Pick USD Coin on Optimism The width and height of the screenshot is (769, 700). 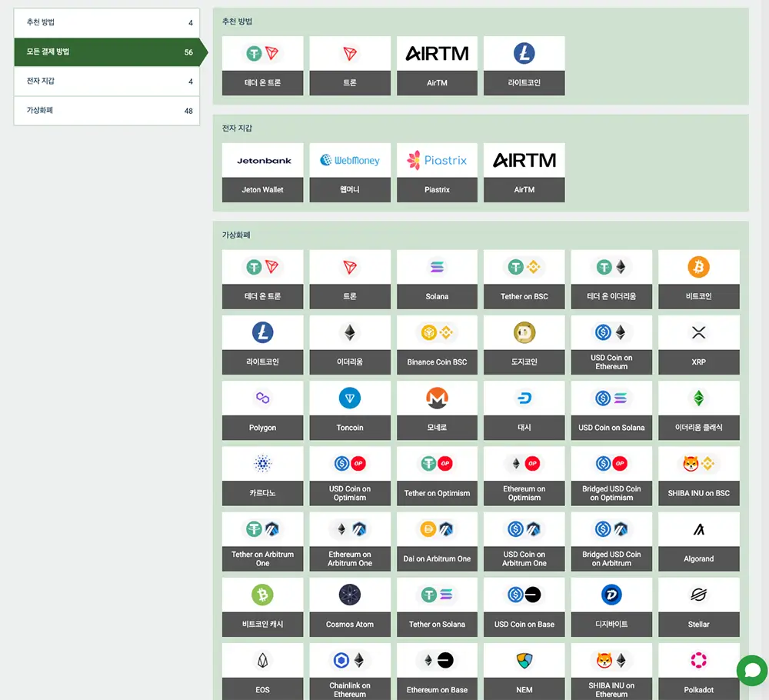(350, 476)
